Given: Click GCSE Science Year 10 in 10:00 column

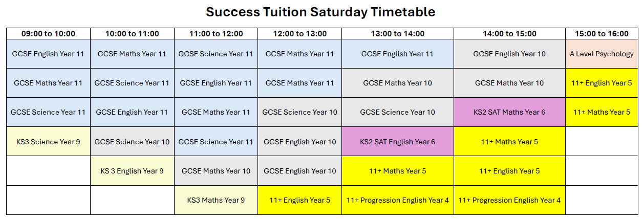Looking at the screenshot, I should coord(132,142).
